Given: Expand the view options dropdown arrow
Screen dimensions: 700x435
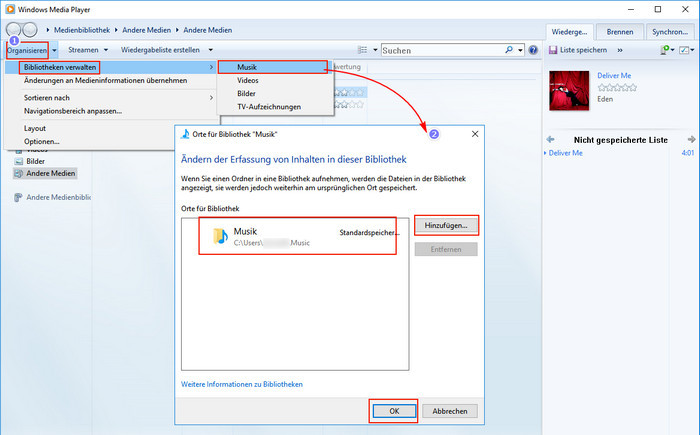Looking at the screenshot, I should pos(375,50).
